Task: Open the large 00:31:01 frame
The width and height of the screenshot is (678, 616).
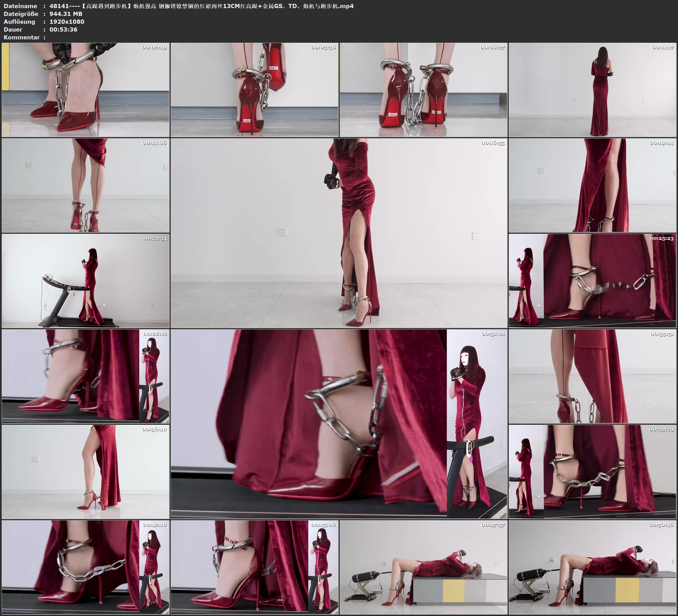Action: [x=339, y=424]
